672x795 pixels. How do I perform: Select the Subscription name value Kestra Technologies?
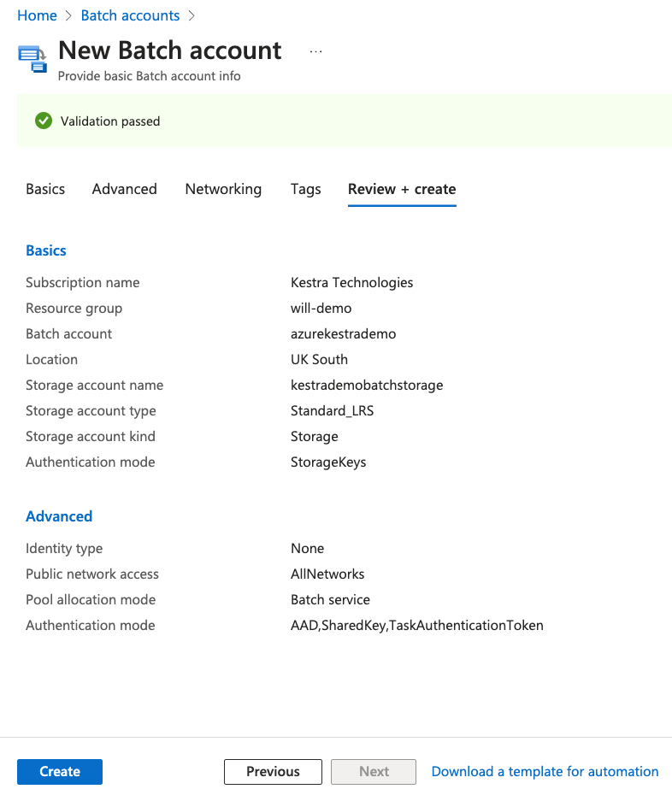(x=351, y=282)
